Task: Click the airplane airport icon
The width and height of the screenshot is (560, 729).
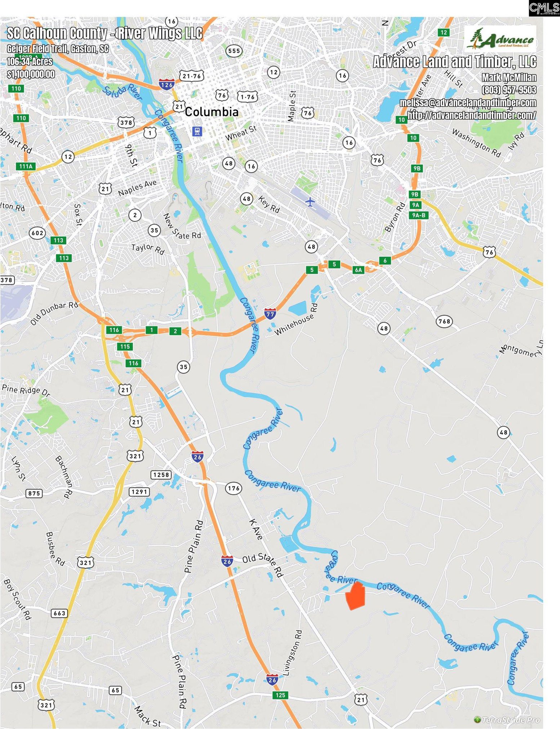Action: [x=310, y=201]
